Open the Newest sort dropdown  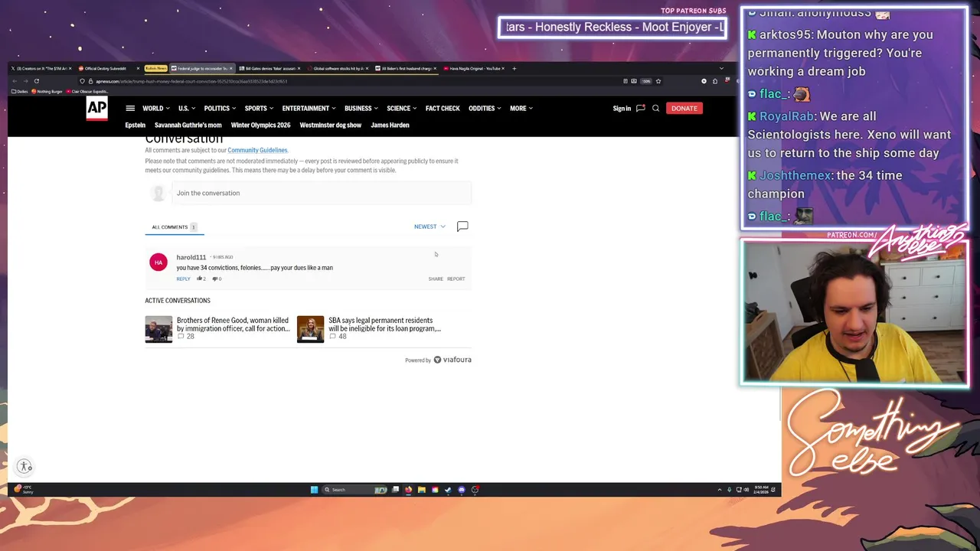coord(430,227)
